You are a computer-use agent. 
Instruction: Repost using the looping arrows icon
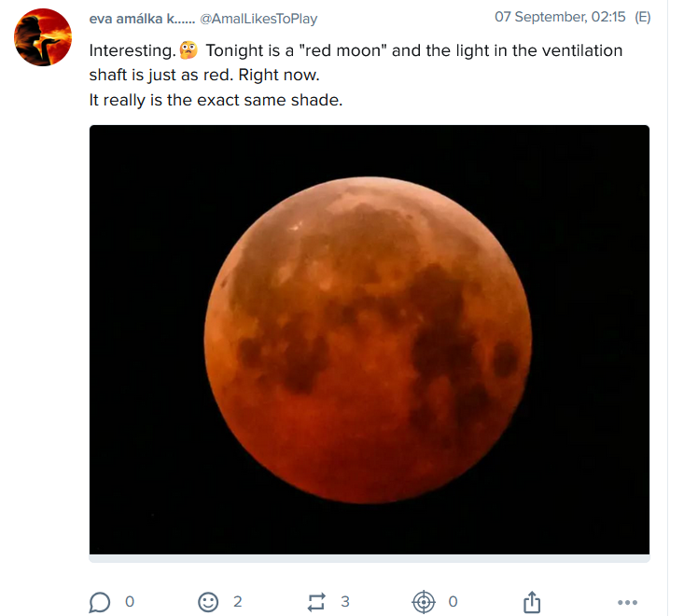click(x=316, y=602)
